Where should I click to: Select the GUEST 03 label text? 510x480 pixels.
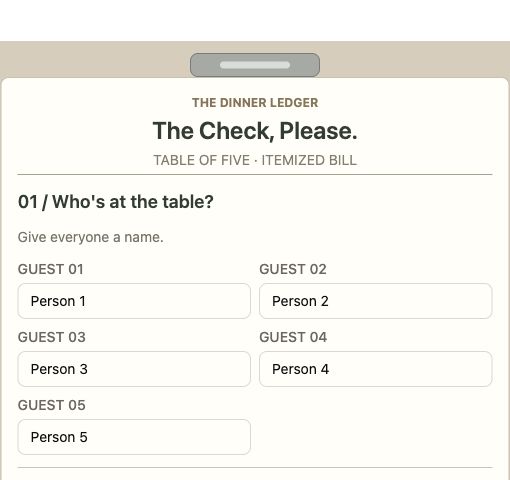[52, 337]
